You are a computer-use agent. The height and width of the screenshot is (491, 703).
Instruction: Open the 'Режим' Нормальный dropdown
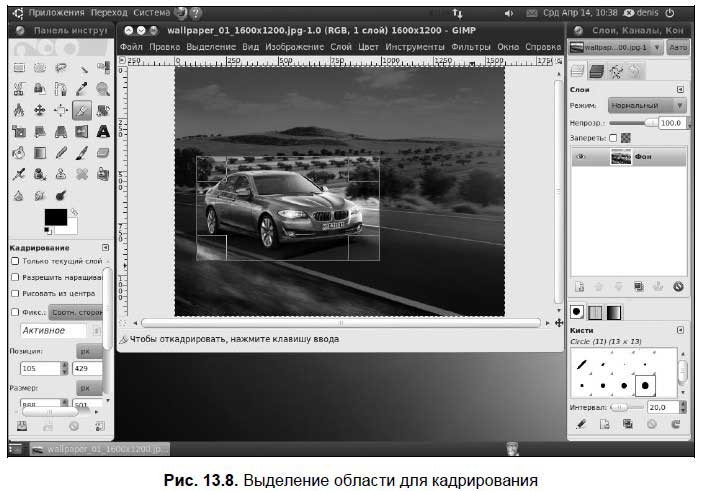(x=647, y=106)
